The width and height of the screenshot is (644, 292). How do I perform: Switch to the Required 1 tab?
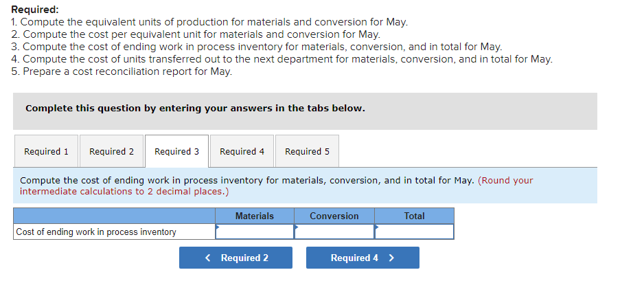(x=46, y=151)
